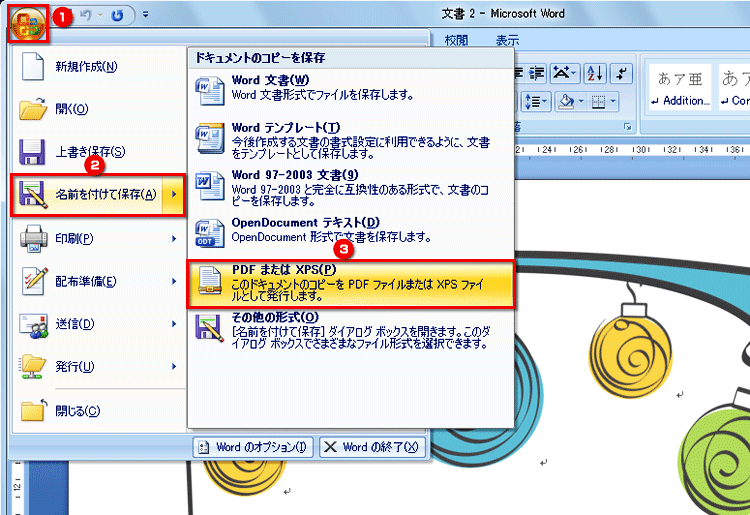750x515 pixels.
Task: Open the line spacing dropdown
Action: [536, 101]
